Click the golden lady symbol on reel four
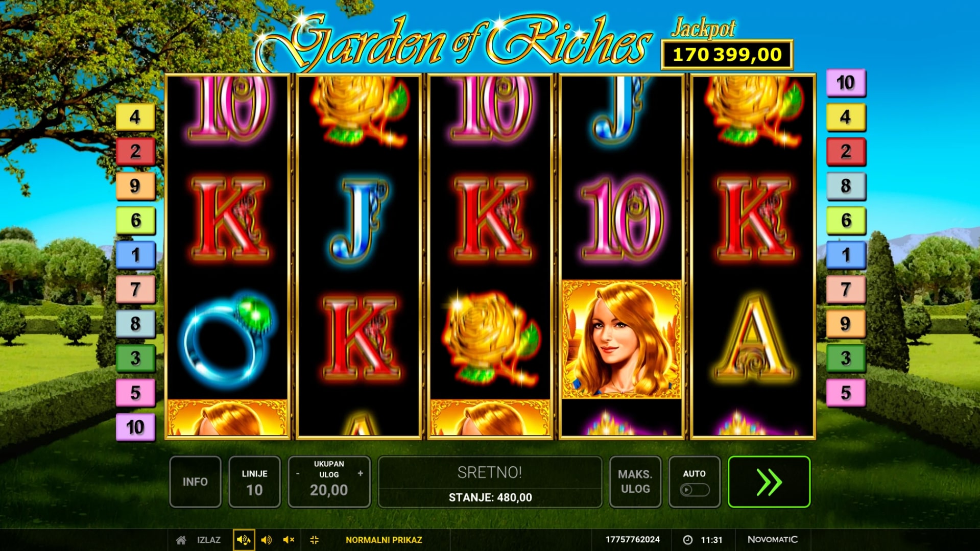The height and width of the screenshot is (551, 980). (621, 339)
